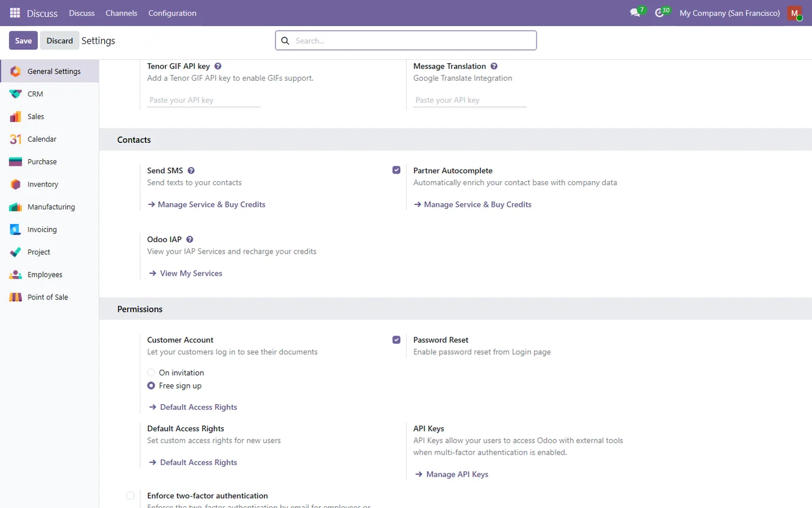Viewport: 812px width, 508px height.
Task: Open the Channels menu
Action: (121, 13)
